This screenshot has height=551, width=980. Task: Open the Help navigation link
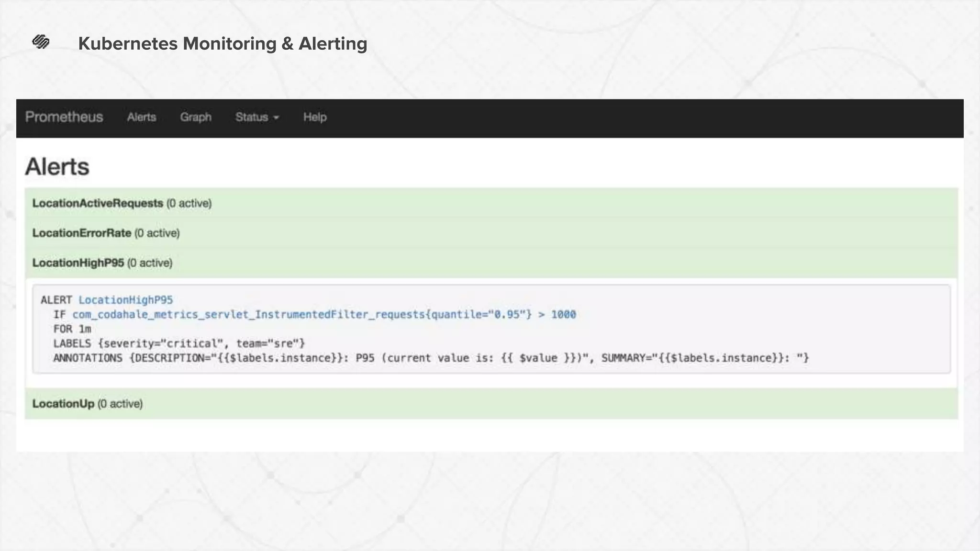click(x=315, y=117)
